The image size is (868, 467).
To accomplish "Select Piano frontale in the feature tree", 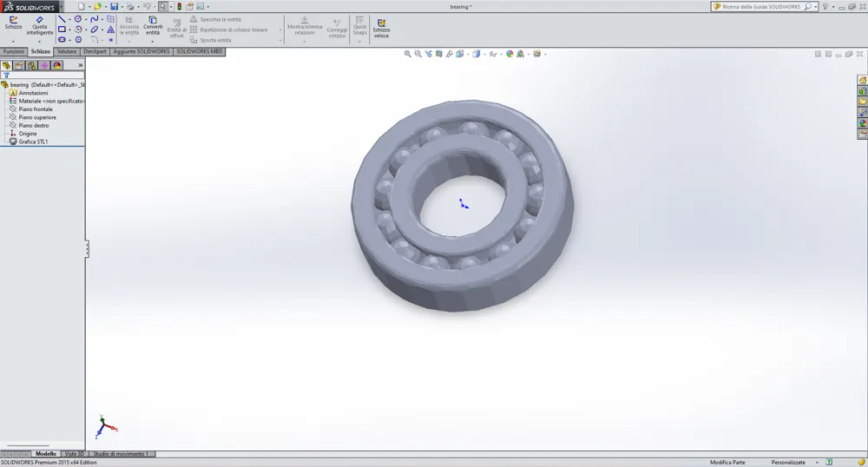I will pyautogui.click(x=36, y=109).
